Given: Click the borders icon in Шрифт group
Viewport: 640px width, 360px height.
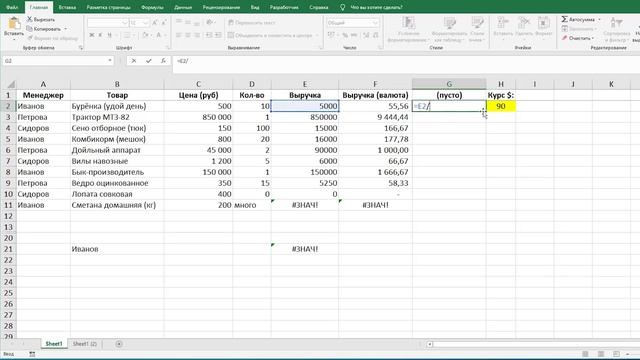Looking at the screenshot, I should coord(127,36).
